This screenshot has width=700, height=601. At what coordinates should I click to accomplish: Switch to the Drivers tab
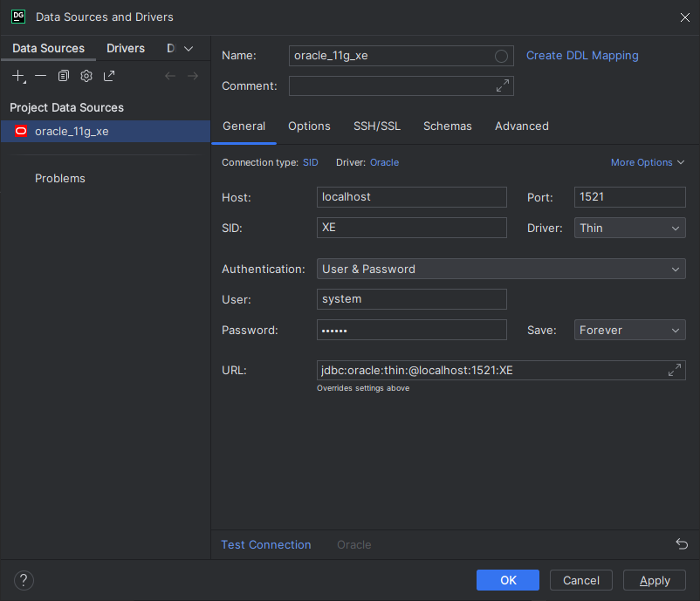[126, 48]
